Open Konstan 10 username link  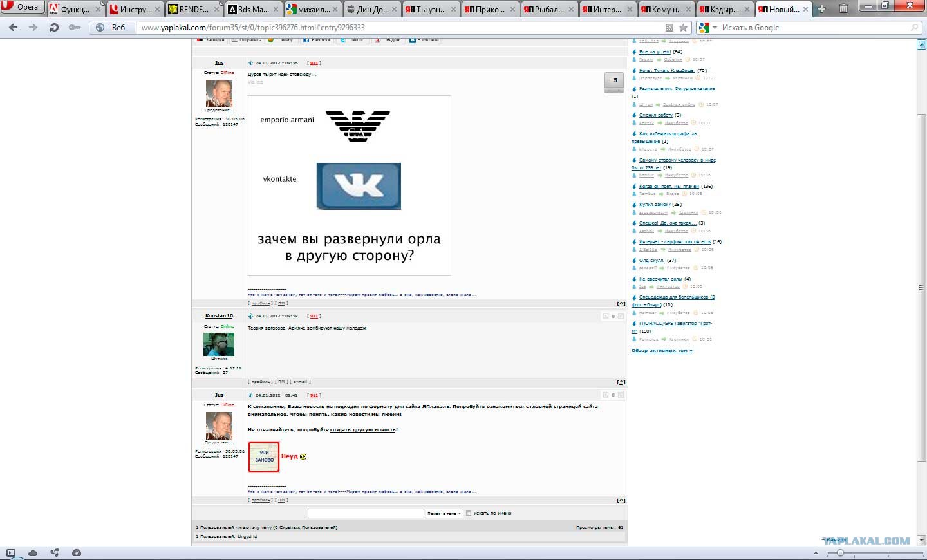tap(219, 316)
